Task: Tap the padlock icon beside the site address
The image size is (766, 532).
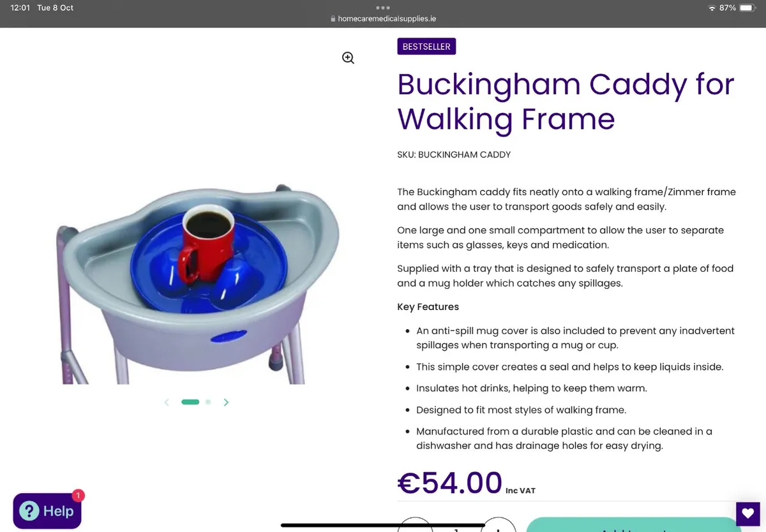Action: (x=333, y=18)
